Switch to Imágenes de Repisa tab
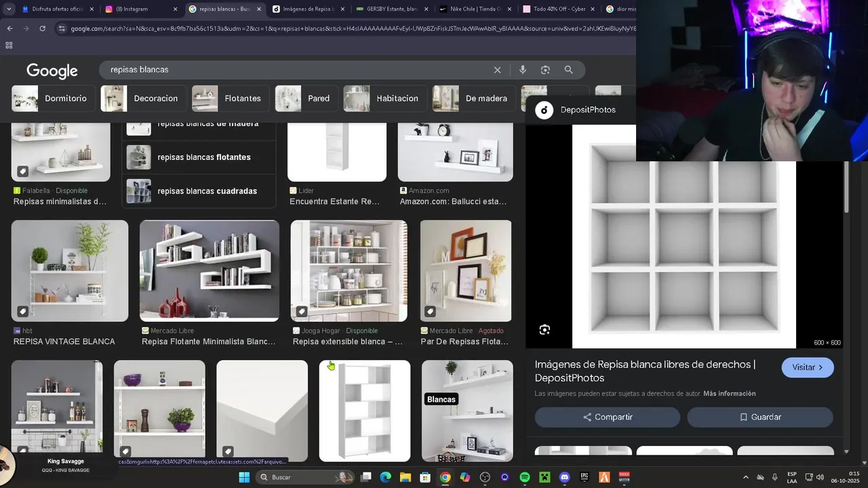Viewport: 868px width, 488px height. coord(307,9)
